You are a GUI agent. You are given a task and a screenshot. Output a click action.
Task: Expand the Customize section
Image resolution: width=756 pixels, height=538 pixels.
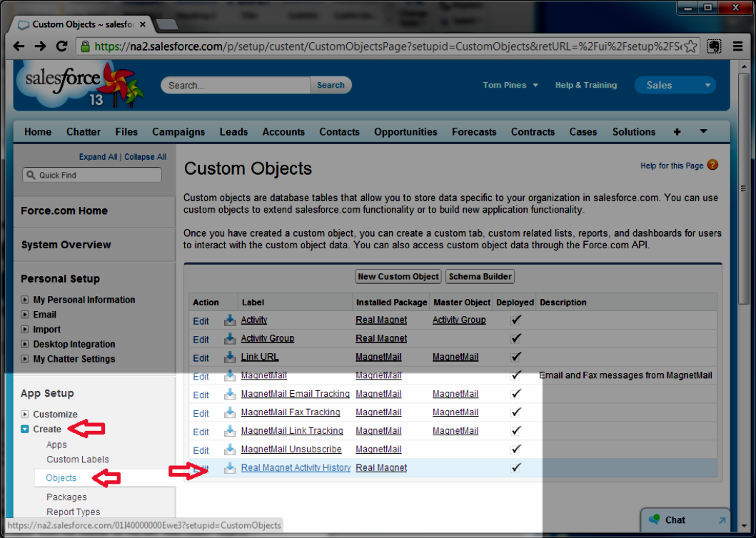pyautogui.click(x=24, y=414)
